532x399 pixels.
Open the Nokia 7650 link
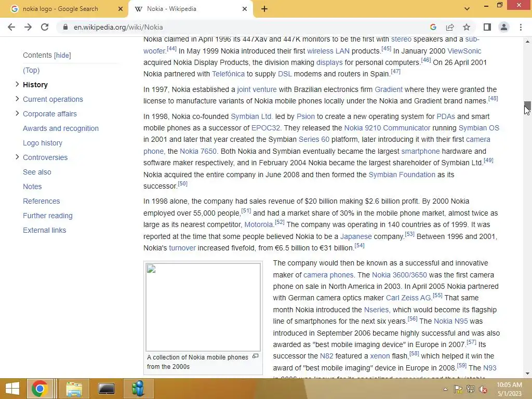pos(198,151)
